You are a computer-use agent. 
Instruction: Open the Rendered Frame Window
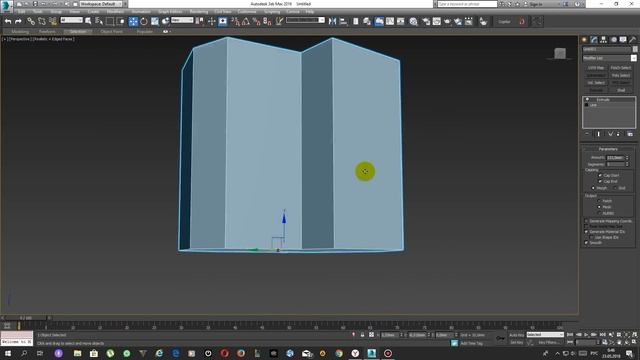click(437, 21)
